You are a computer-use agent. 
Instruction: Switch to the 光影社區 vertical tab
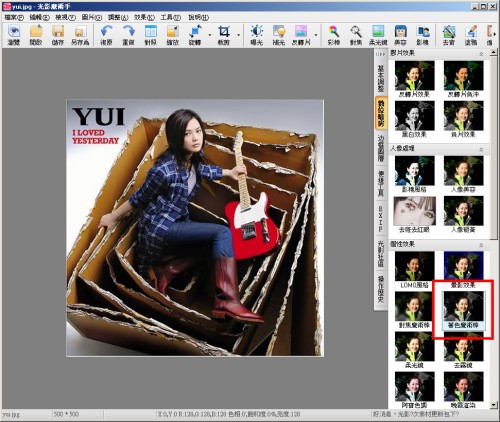click(381, 253)
